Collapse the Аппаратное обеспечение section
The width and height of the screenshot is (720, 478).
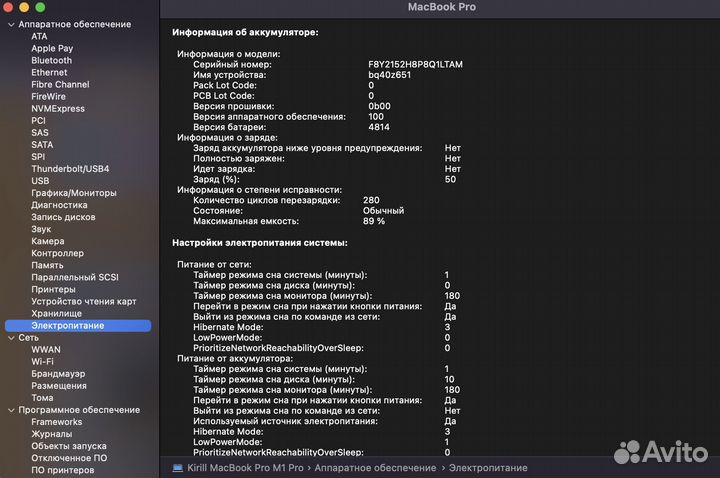click(11, 24)
